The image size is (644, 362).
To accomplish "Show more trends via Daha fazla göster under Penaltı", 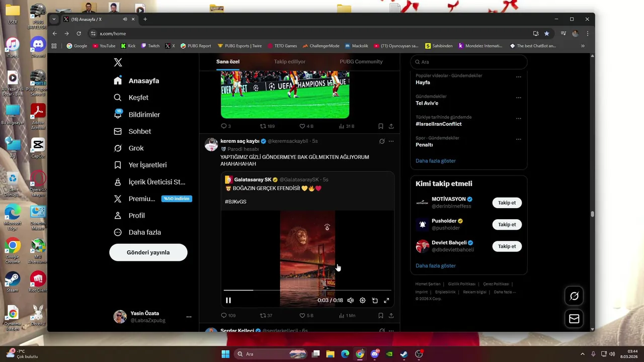I will click(435, 161).
